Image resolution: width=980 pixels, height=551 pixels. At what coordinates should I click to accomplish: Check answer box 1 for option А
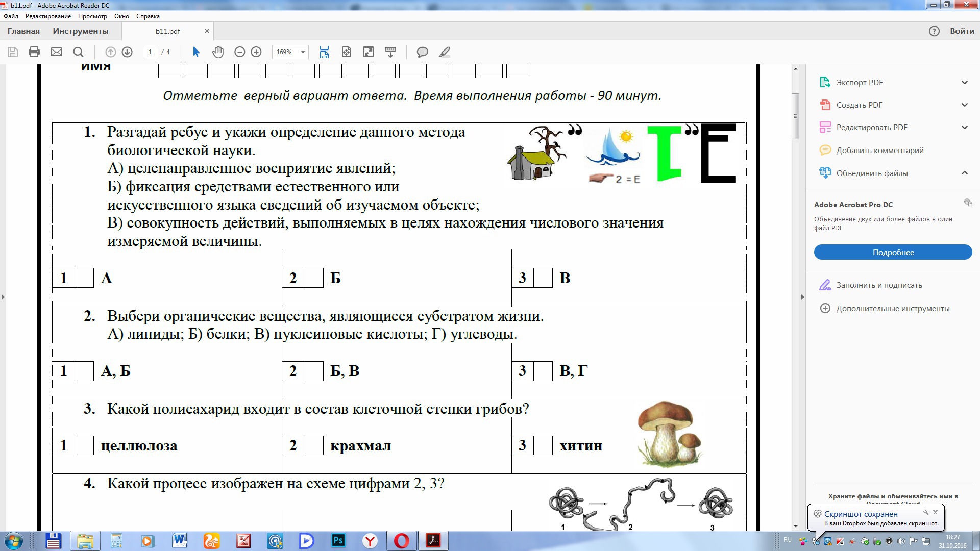pyautogui.click(x=84, y=278)
